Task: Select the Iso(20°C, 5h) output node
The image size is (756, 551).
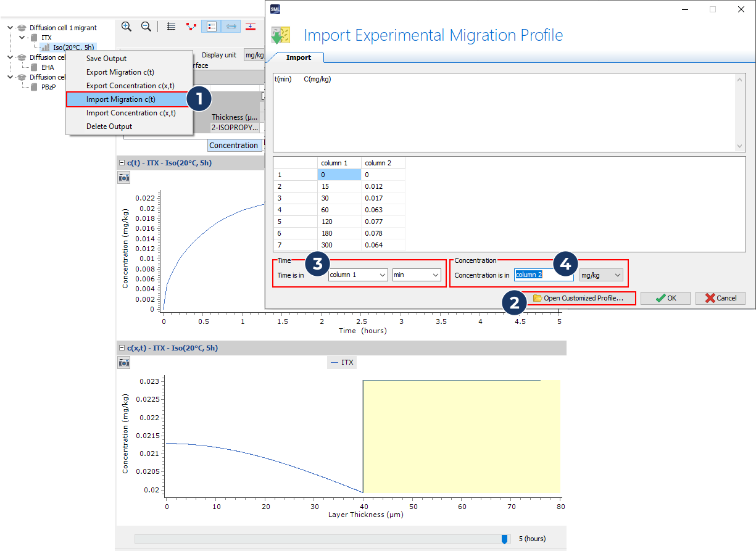Action: tap(73, 48)
